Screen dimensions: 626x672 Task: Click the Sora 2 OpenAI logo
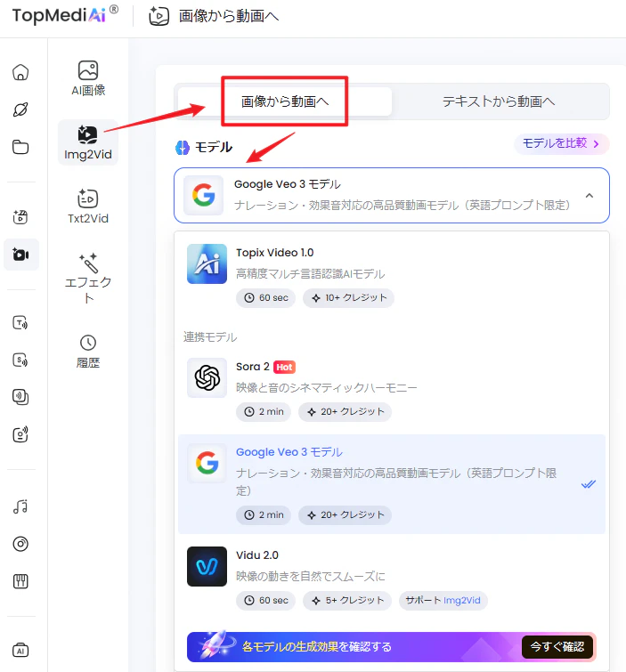(207, 377)
